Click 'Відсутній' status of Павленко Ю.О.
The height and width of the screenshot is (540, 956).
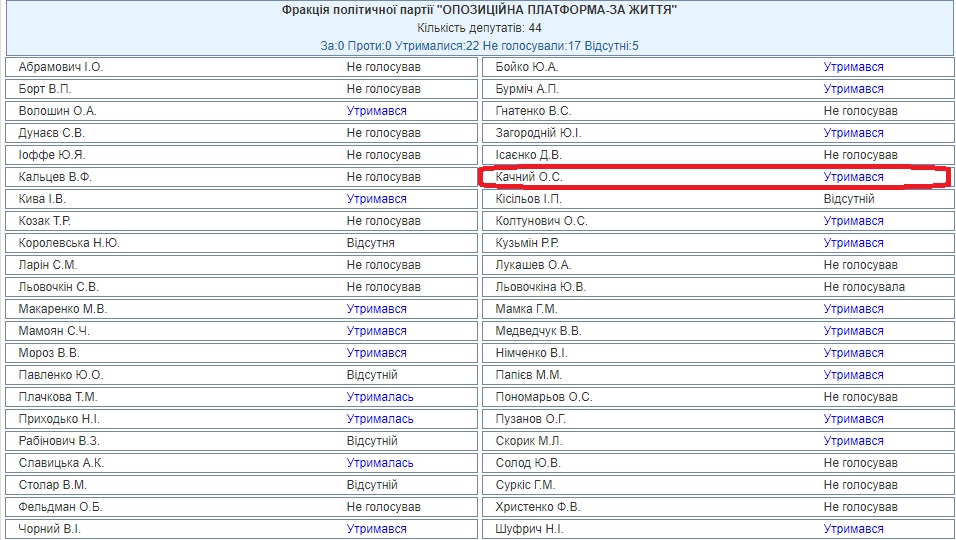(x=372, y=375)
